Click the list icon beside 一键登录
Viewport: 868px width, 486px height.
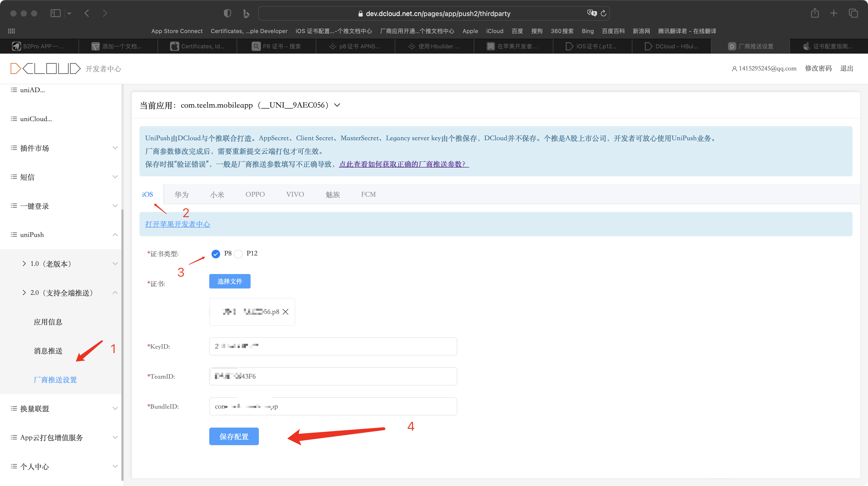[14, 206]
